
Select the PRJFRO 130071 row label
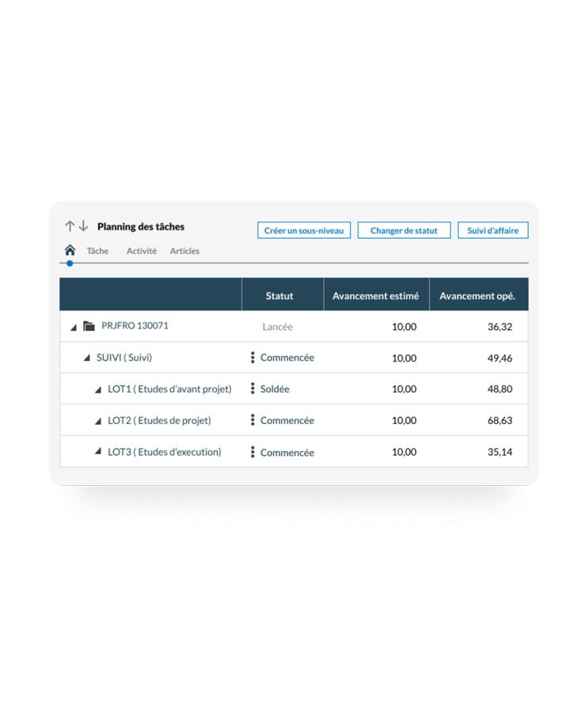coord(135,326)
